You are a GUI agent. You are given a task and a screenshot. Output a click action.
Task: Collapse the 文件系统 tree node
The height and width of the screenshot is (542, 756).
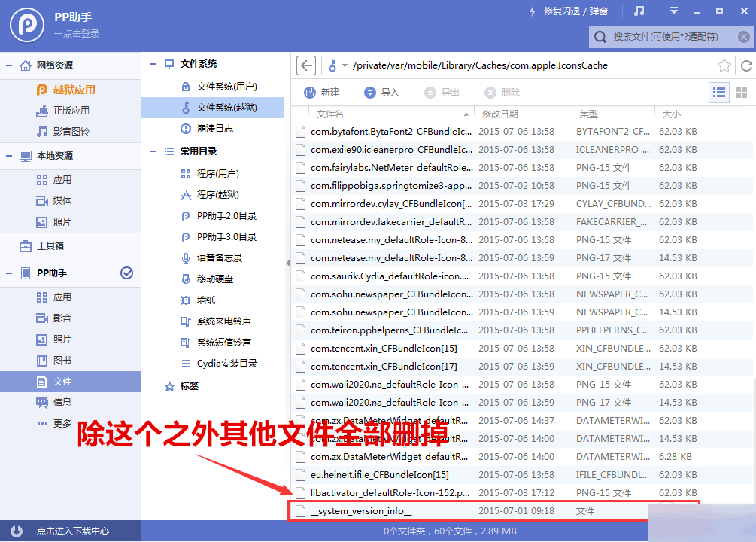[153, 64]
